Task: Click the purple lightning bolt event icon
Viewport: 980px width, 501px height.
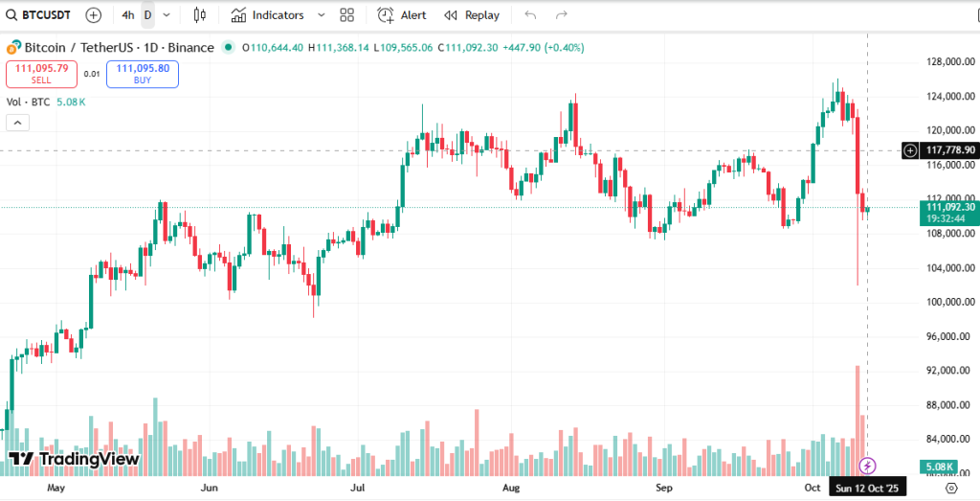Action: pos(867,466)
